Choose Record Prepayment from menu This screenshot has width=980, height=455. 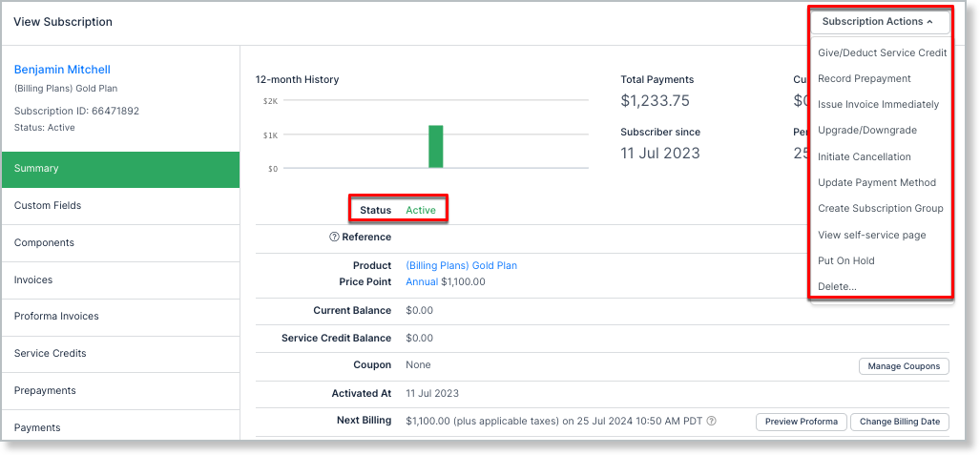click(x=864, y=79)
